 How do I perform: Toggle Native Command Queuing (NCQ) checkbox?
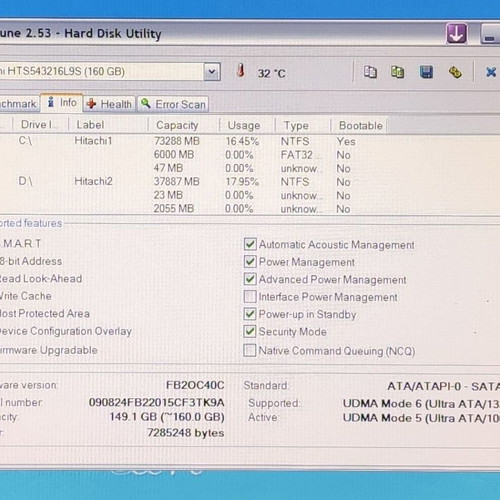[250, 350]
